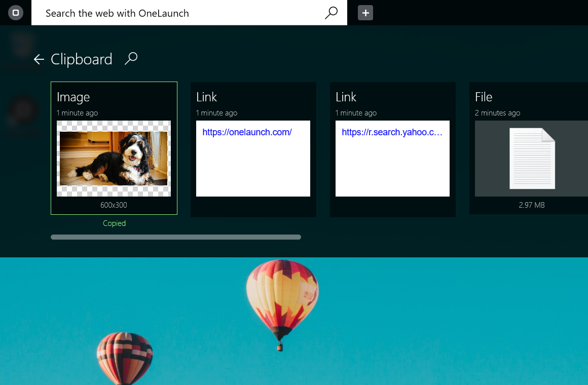
Task: Click the Image card's 1 minute ago timestamp
Action: [x=77, y=113]
